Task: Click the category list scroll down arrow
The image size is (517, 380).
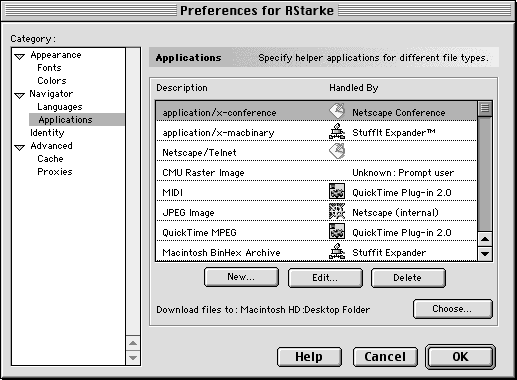Action: [x=133, y=358]
